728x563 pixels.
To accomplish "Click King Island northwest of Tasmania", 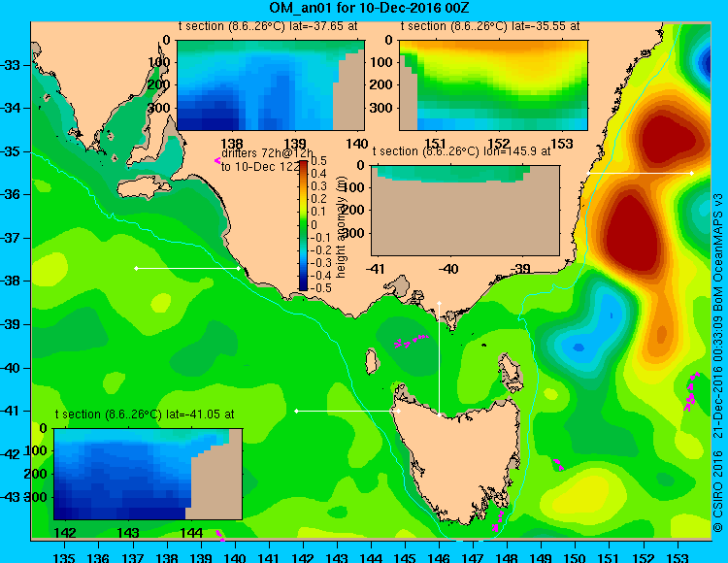I will coord(371,361).
